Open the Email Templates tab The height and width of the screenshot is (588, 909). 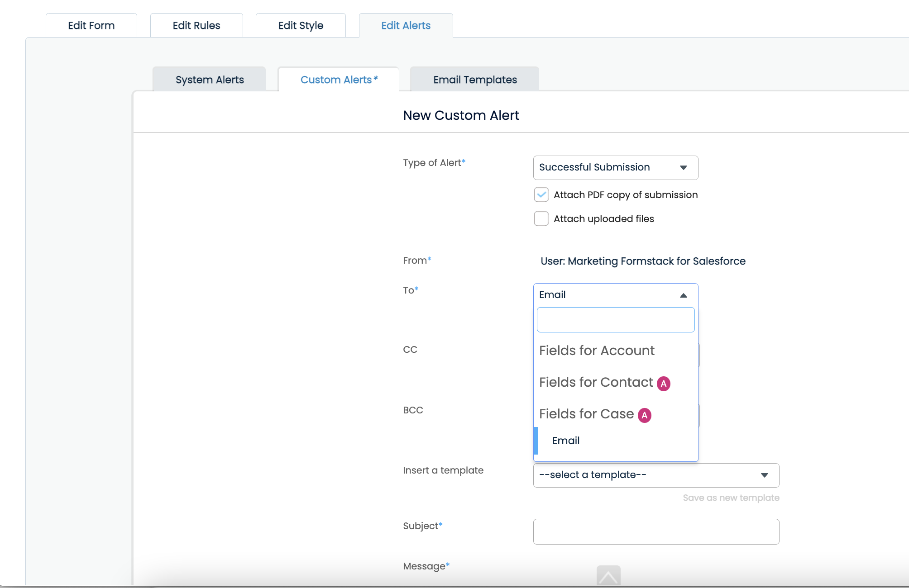point(474,80)
